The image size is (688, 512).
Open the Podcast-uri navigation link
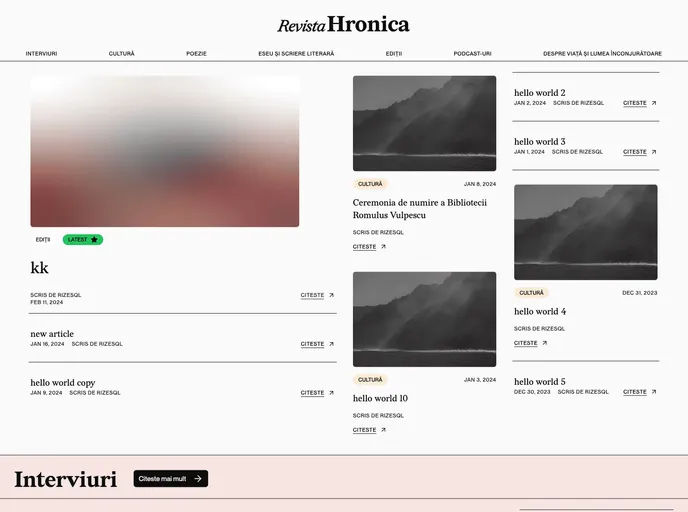(x=472, y=53)
